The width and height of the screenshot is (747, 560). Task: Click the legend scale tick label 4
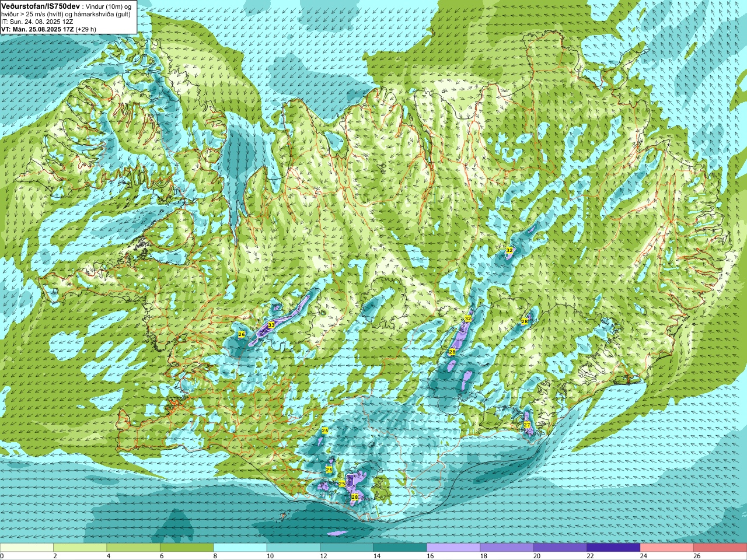point(109,556)
